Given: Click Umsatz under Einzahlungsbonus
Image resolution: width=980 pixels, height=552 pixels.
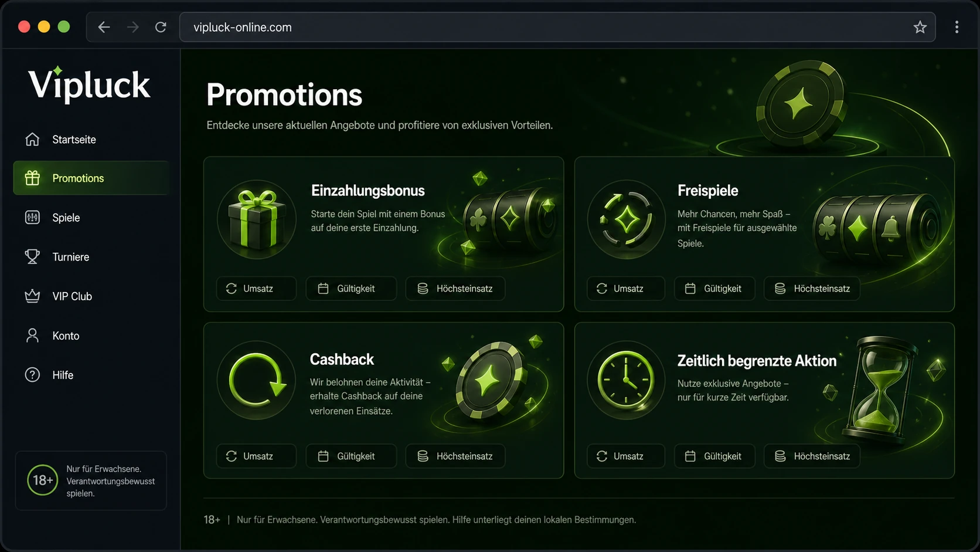Looking at the screenshot, I should coord(256,289).
